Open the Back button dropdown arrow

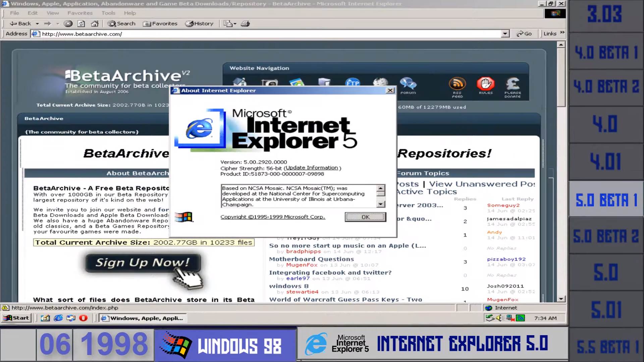point(37,23)
